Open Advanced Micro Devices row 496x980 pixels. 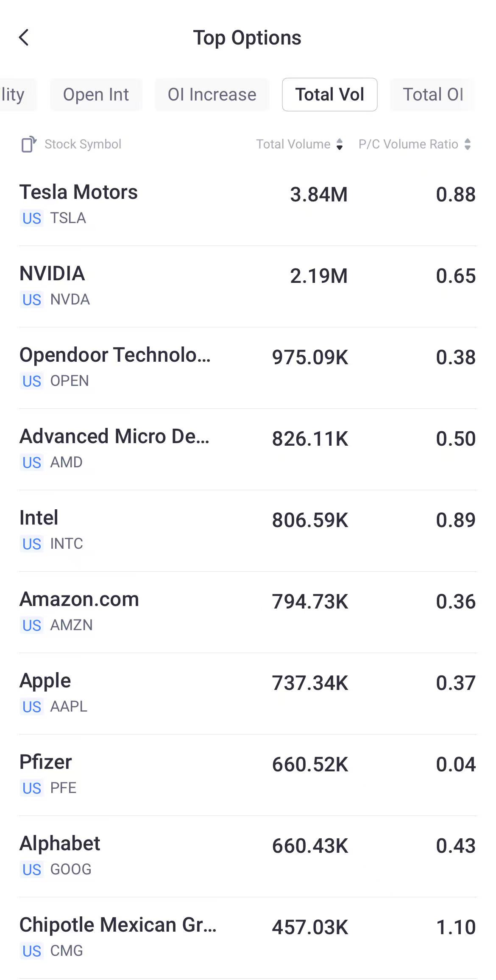(x=248, y=449)
